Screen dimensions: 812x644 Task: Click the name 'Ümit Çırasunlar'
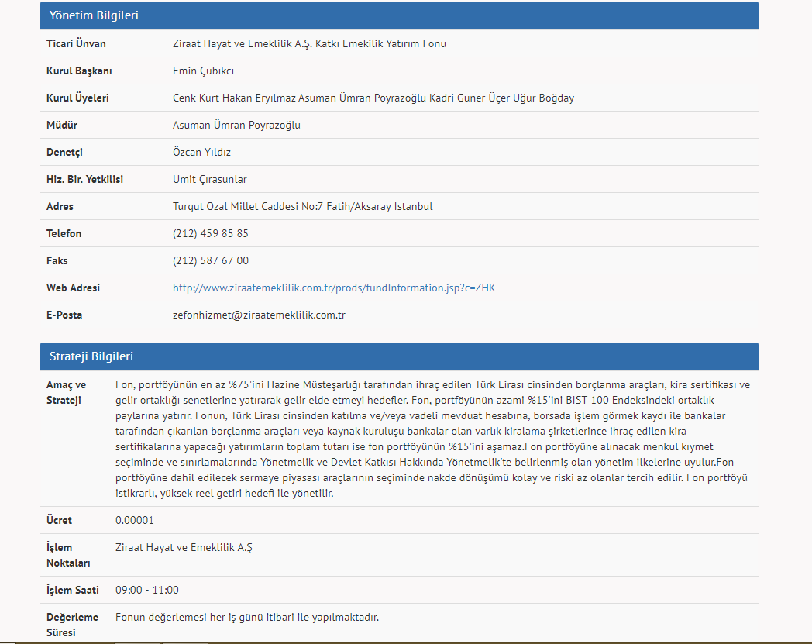[x=210, y=179]
